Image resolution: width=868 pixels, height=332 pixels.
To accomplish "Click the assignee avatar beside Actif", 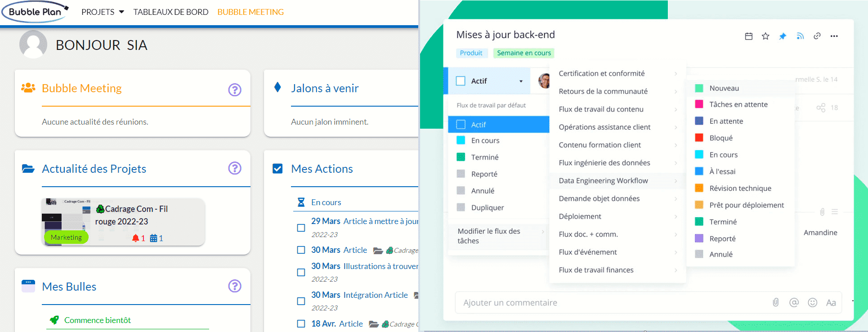I will click(545, 81).
